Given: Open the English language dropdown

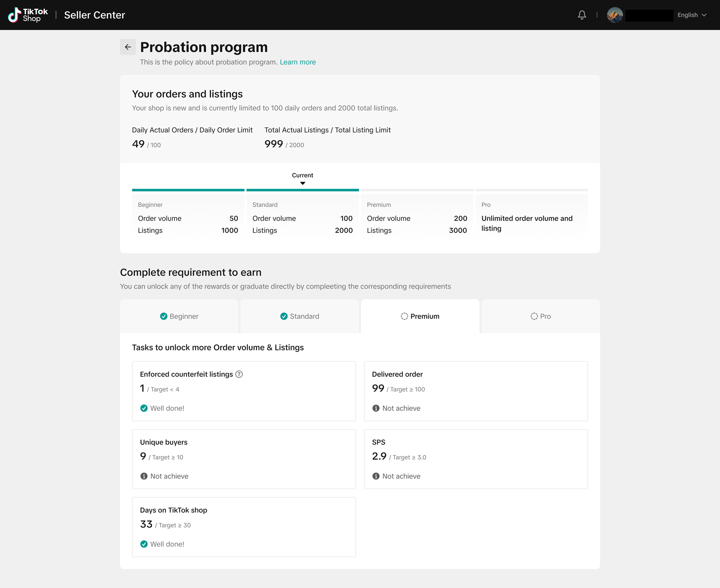Looking at the screenshot, I should pos(692,15).
